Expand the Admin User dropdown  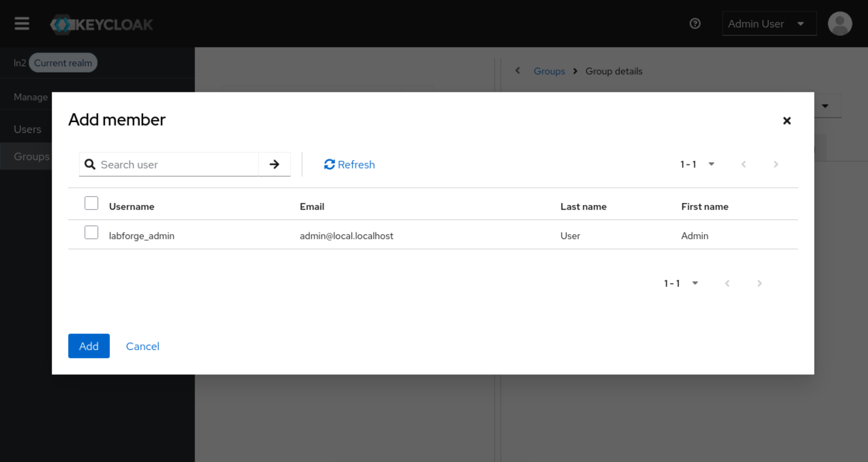click(x=769, y=24)
